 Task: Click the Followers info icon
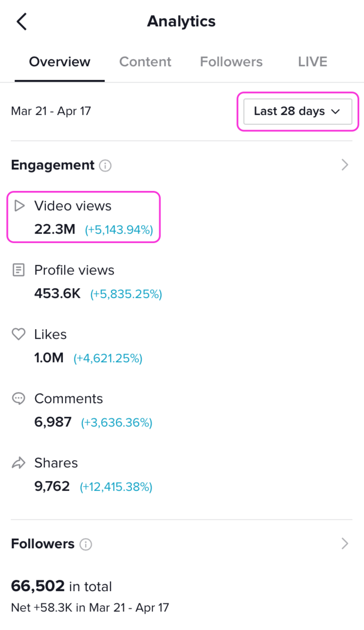click(86, 544)
